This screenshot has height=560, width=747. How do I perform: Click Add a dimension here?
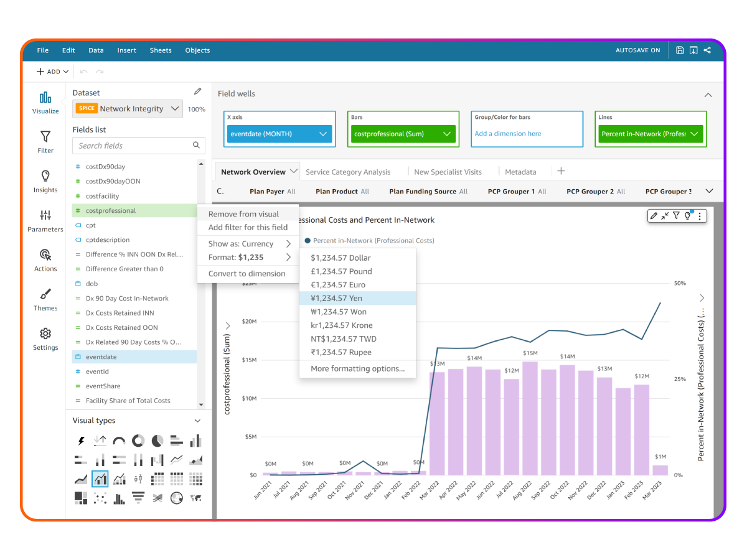pos(508,134)
